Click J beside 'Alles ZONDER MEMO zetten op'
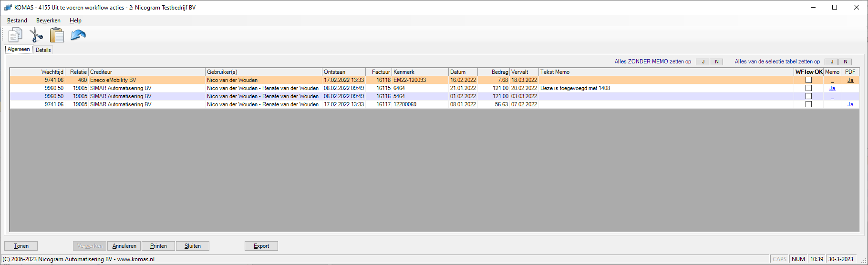 tap(703, 62)
